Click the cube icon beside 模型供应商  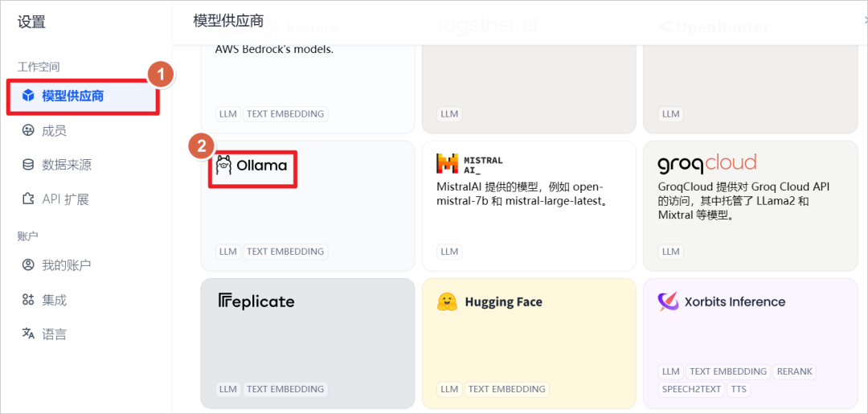[x=27, y=96]
